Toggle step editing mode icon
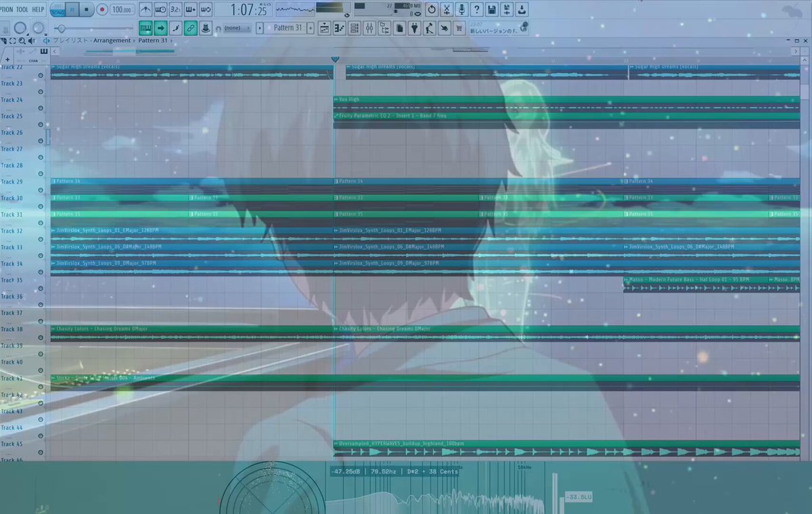Screen dimensions: 812x514 click(x=176, y=28)
